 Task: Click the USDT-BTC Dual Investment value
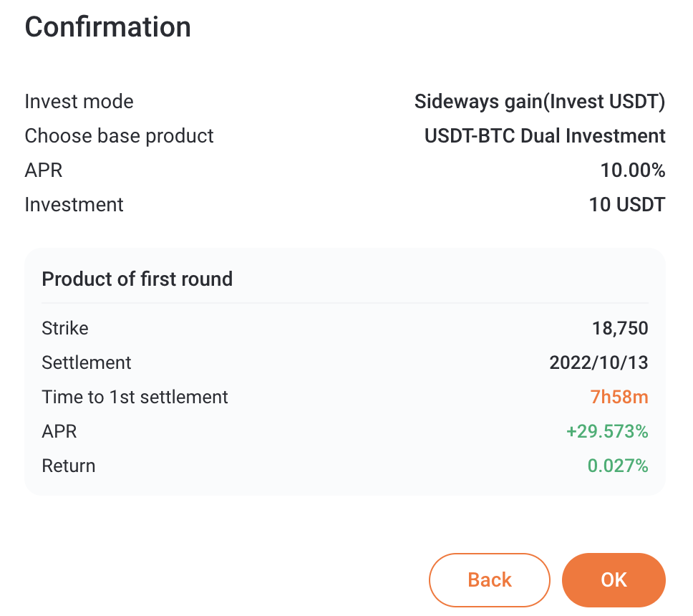pos(545,136)
